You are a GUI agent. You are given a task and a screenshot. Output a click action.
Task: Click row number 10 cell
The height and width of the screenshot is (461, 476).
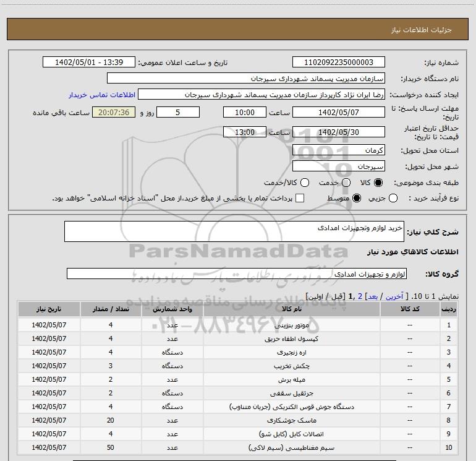tap(449, 447)
